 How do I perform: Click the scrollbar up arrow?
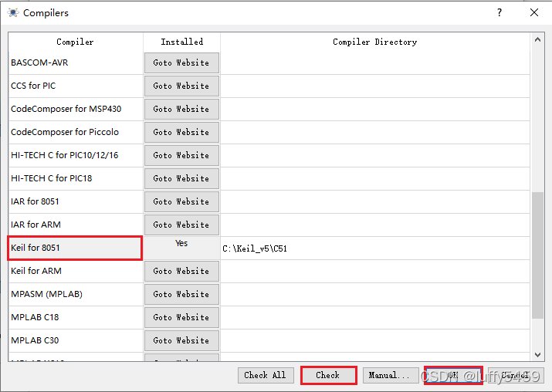coord(537,40)
